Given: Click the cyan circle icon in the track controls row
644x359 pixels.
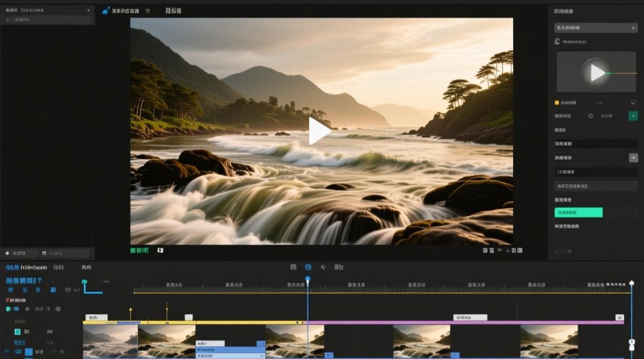Looking at the screenshot, I should point(8,309).
